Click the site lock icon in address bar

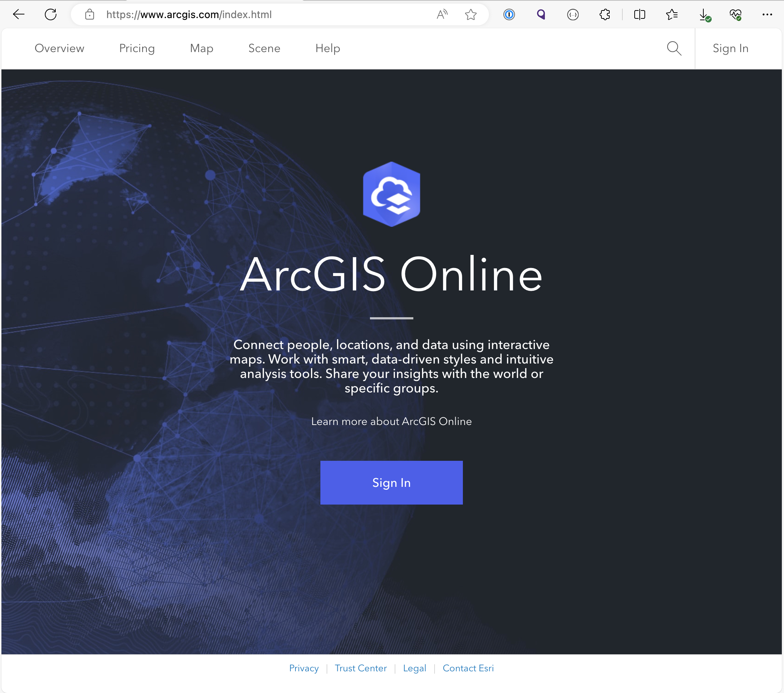click(90, 14)
